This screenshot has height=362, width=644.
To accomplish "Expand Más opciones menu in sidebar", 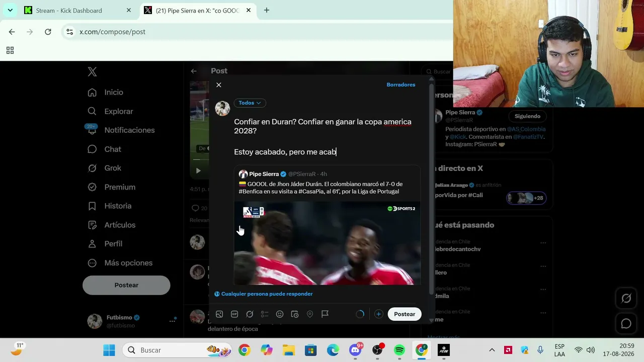I will [120, 263].
